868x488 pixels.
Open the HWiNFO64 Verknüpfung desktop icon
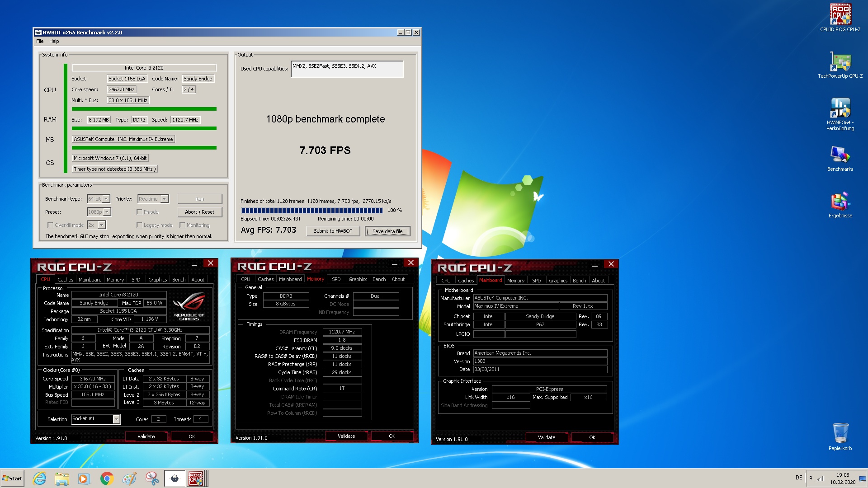point(840,114)
